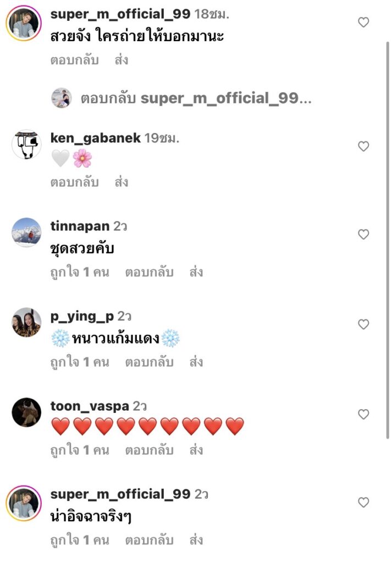
Task: Open small reply avatar thumbnail
Action: (x=62, y=99)
